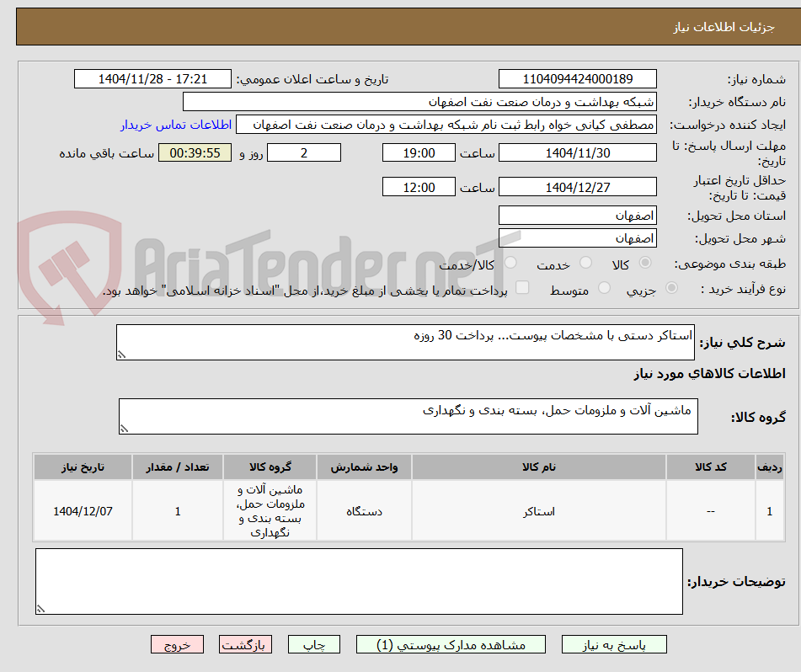
Task: Click the اطلاعات کالاهای مورد نیاز heading
Action: click(x=709, y=374)
